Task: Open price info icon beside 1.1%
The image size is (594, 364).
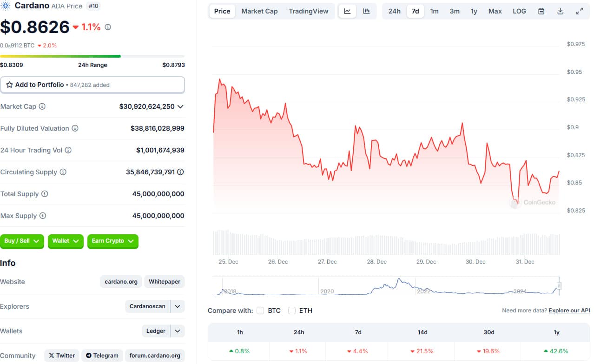Action: [108, 27]
